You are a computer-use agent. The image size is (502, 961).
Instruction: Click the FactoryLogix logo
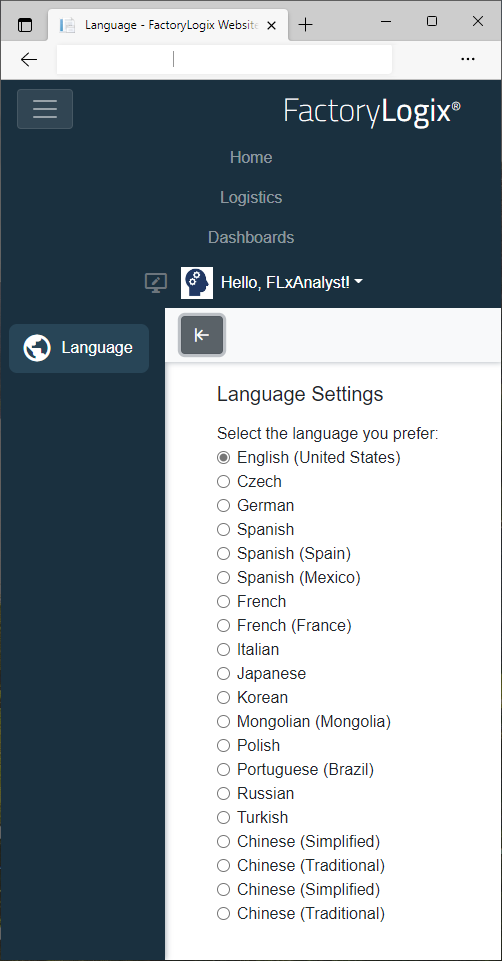pyautogui.click(x=373, y=112)
